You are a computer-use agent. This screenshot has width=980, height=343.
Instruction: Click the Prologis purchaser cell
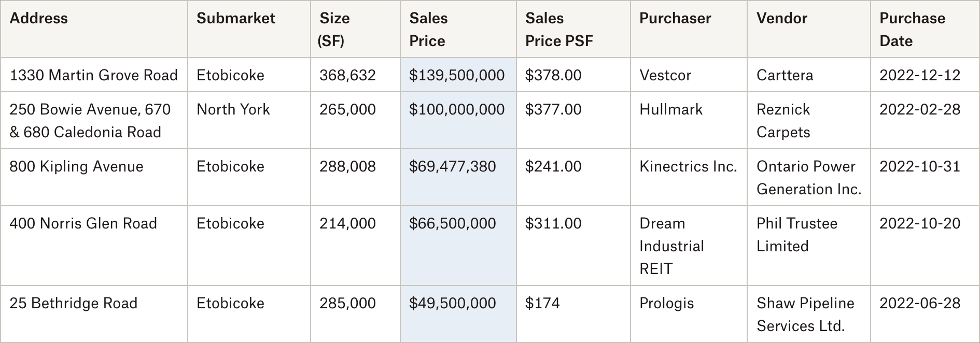click(689, 314)
